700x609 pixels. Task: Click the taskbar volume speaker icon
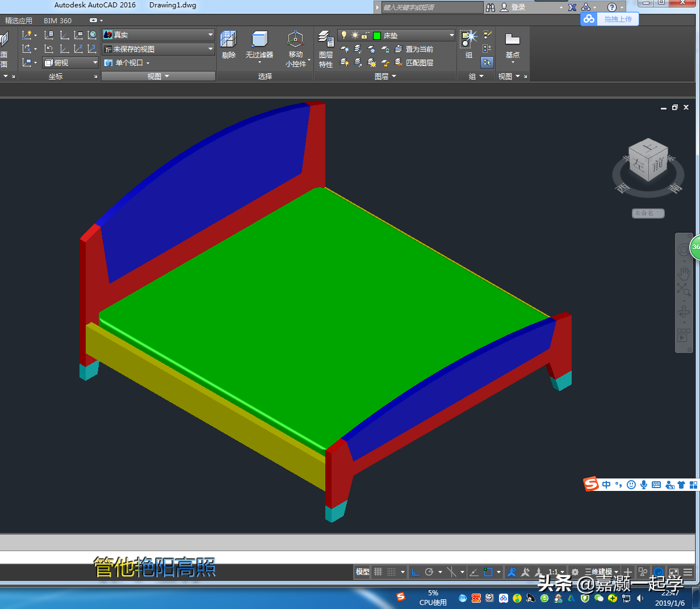[640, 598]
